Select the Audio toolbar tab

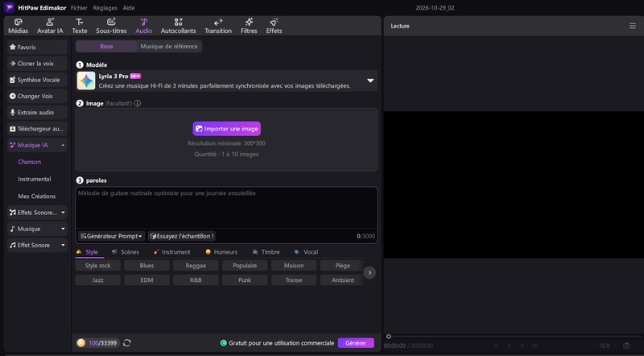tap(144, 26)
